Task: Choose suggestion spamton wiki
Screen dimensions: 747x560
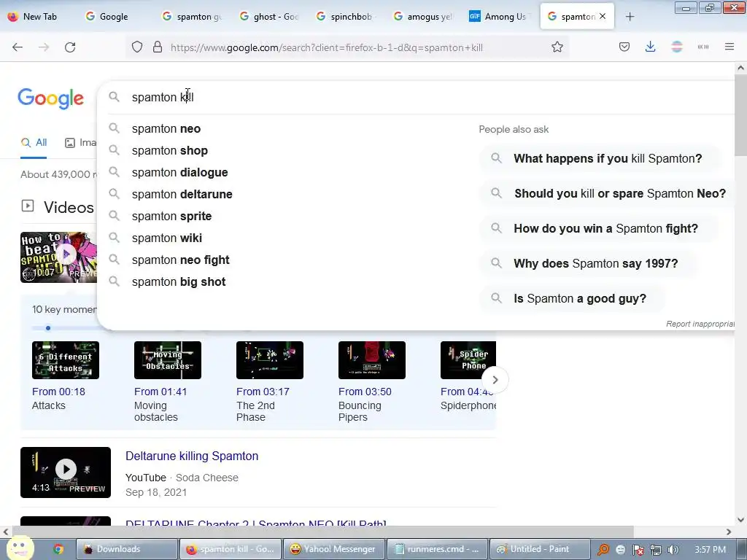Action: pyautogui.click(x=167, y=238)
